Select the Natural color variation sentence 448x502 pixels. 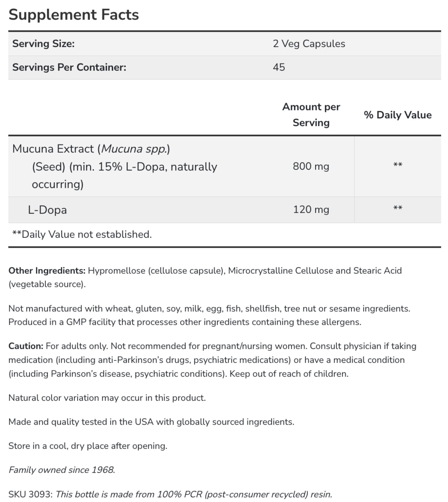[107, 398]
